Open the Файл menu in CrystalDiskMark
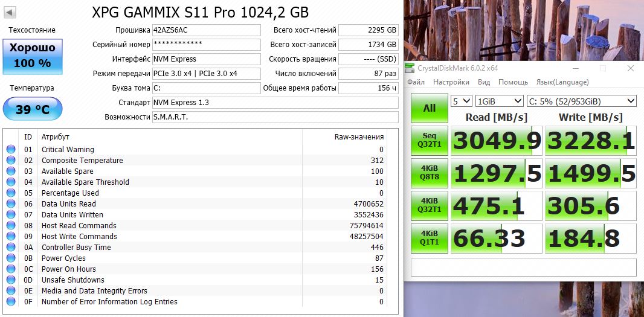644x317 pixels. tap(416, 82)
